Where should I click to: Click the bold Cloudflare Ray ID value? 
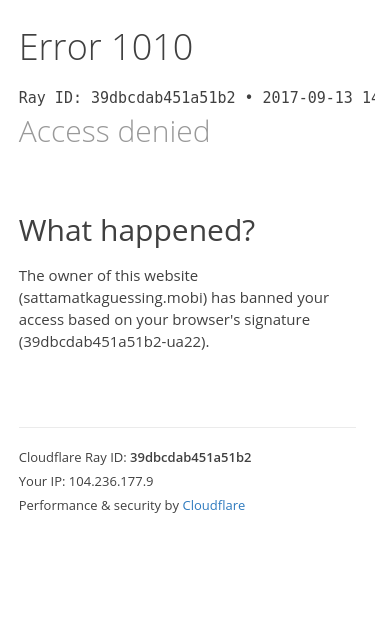[191, 457]
